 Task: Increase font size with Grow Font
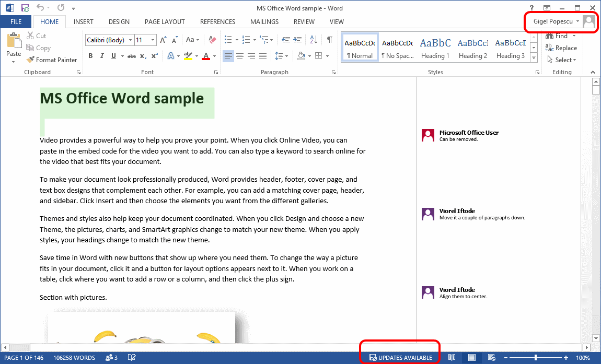tap(163, 40)
